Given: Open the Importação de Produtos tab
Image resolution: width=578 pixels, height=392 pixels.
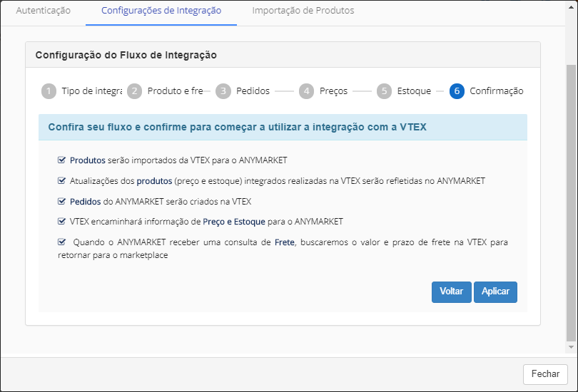Looking at the screenshot, I should (x=303, y=11).
